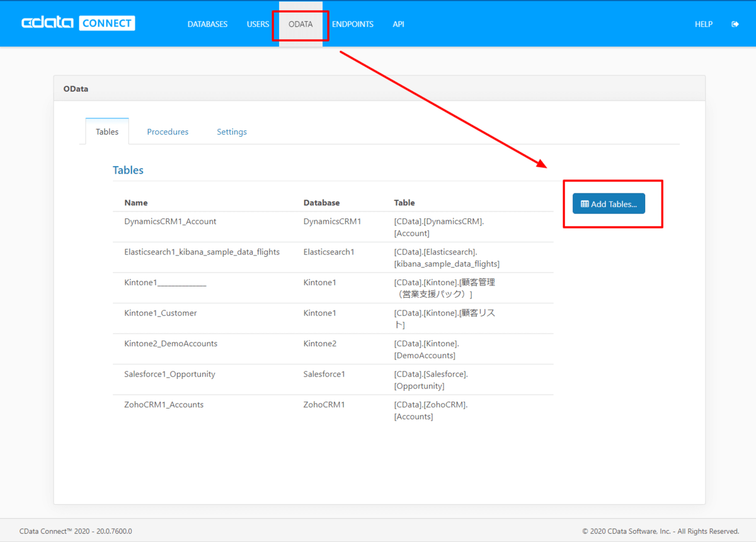
Task: Click DynamicsCRM1 in Database column
Action: [332, 222]
